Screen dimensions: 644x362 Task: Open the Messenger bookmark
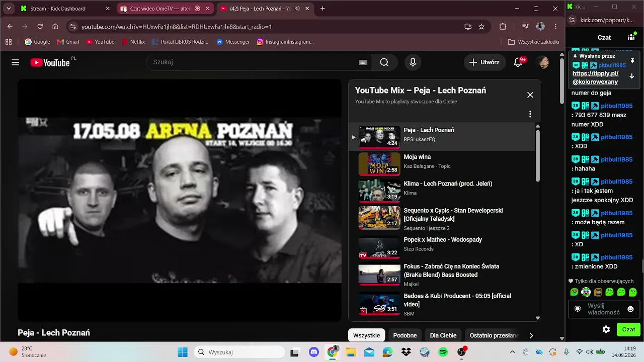coord(233,42)
